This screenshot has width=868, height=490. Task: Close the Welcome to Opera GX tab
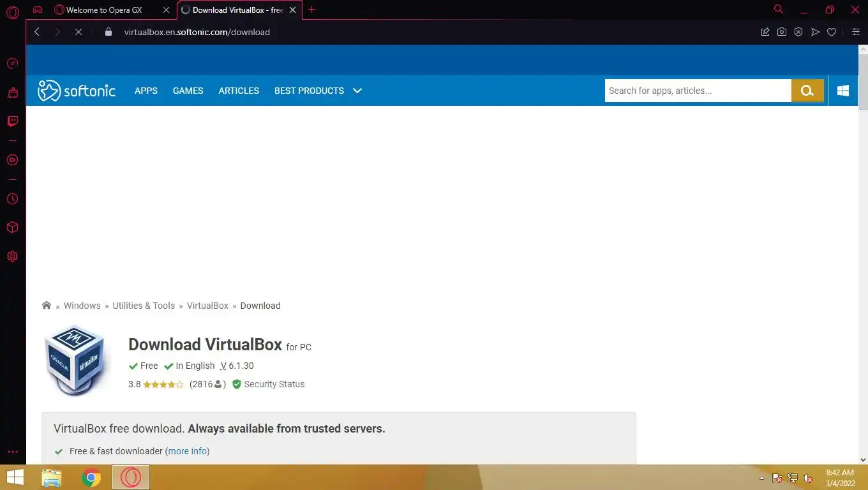tap(166, 10)
